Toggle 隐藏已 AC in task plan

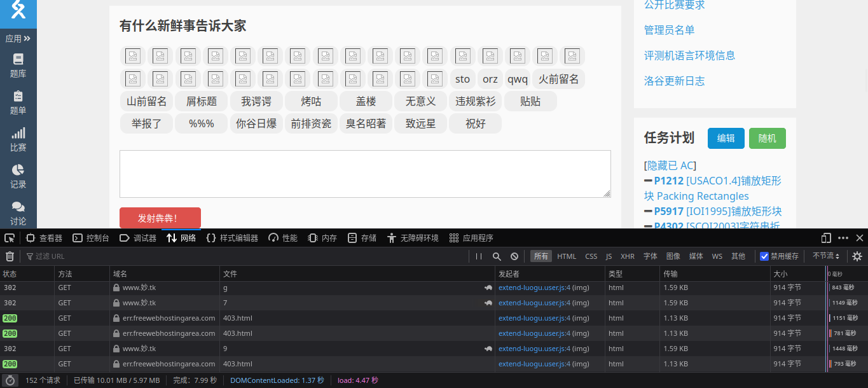tap(668, 165)
